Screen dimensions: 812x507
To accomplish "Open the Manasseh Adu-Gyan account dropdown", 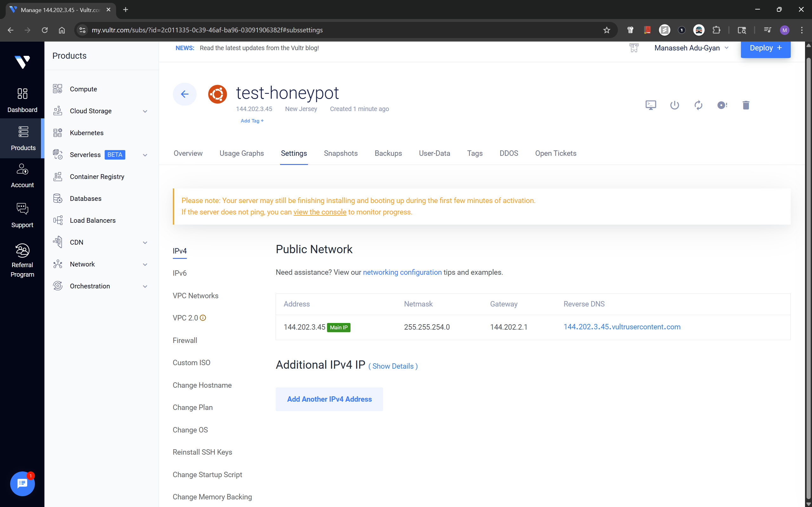I will coord(691,48).
